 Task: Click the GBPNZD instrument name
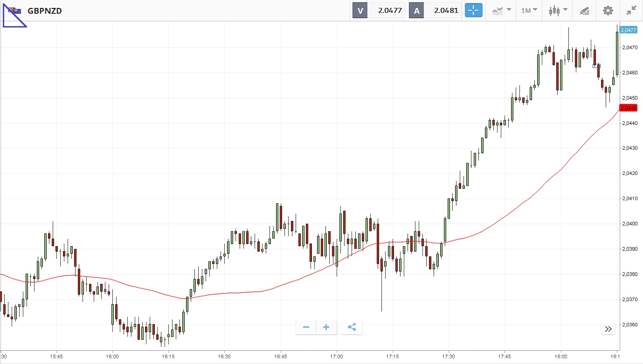[45, 11]
